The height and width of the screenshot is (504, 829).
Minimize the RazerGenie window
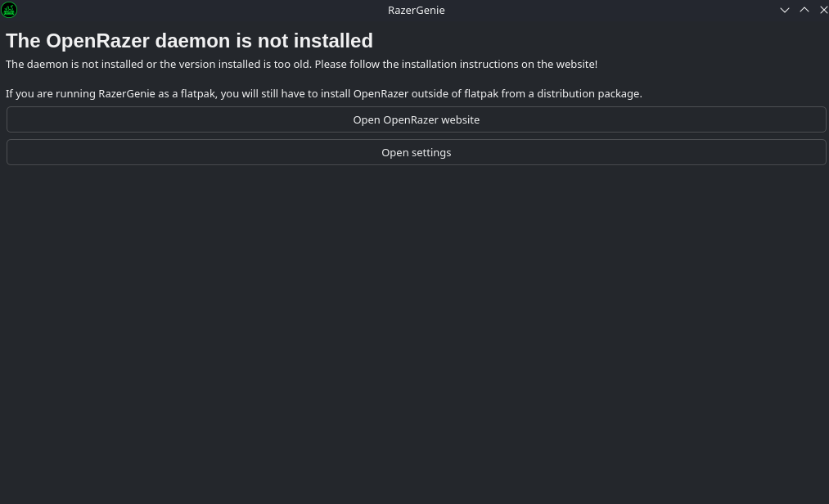coord(785,10)
